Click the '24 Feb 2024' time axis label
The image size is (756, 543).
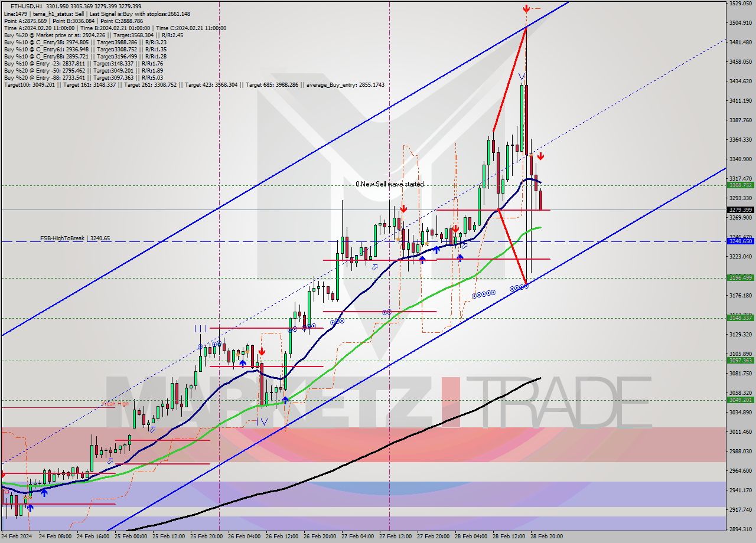click(17, 537)
